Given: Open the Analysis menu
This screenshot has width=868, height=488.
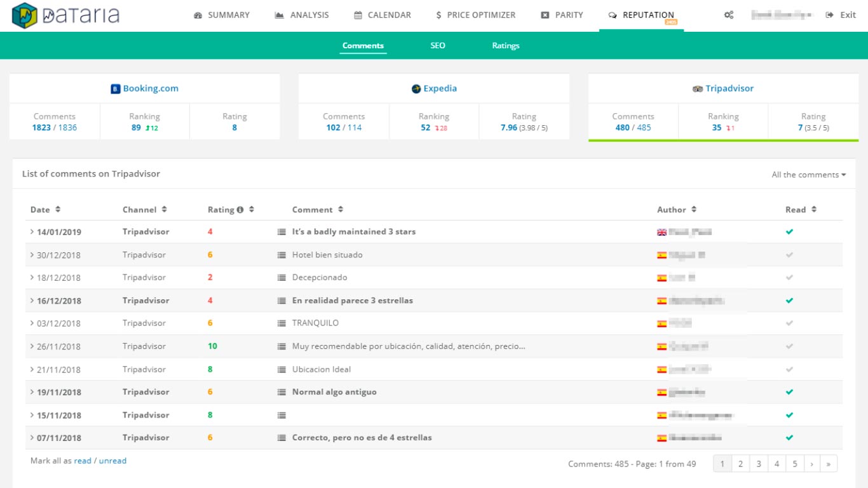Looking at the screenshot, I should click(302, 15).
